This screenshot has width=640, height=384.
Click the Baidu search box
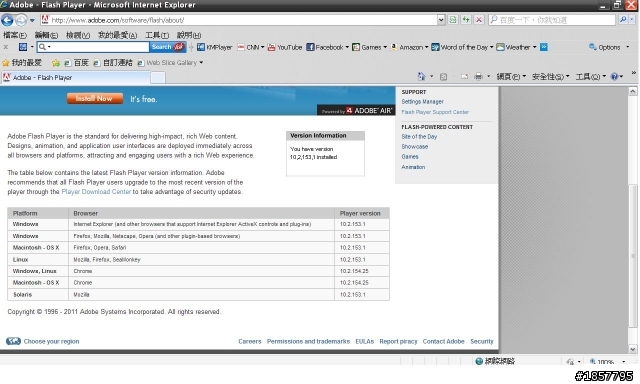pyautogui.click(x=552, y=20)
